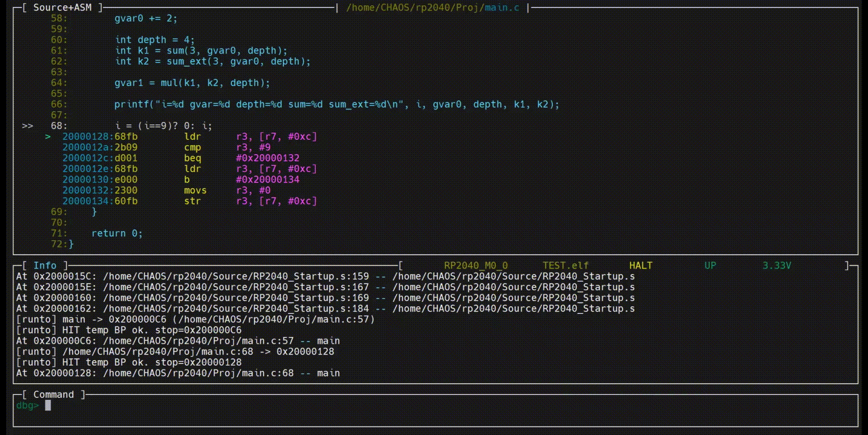
Task: Click the '>>' current source line marker
Action: click(x=27, y=126)
